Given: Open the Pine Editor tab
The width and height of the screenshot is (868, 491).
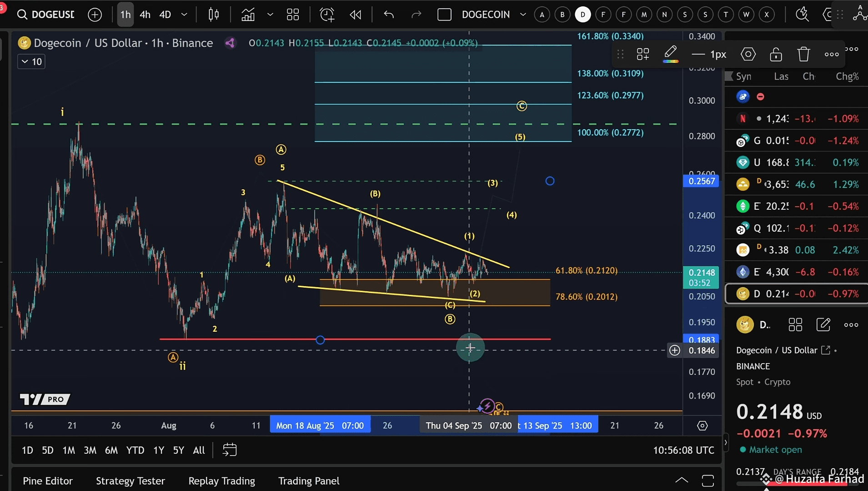Looking at the screenshot, I should coord(48,481).
